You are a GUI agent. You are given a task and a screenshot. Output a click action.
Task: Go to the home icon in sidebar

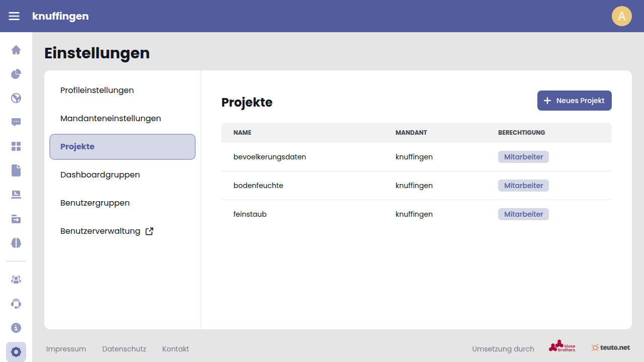[x=16, y=50]
